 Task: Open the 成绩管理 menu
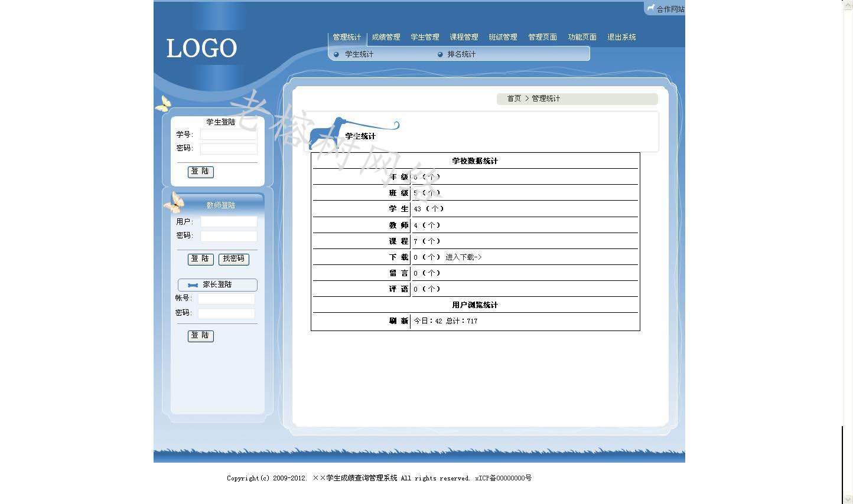386,37
